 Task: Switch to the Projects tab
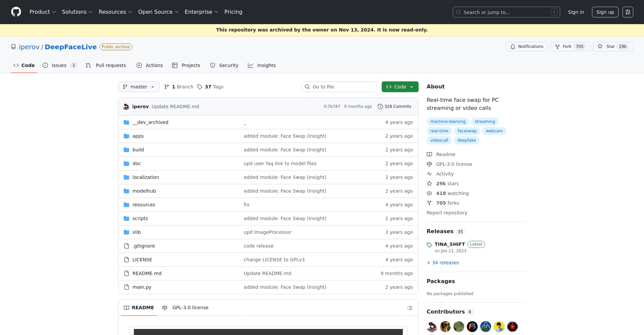[x=186, y=65]
